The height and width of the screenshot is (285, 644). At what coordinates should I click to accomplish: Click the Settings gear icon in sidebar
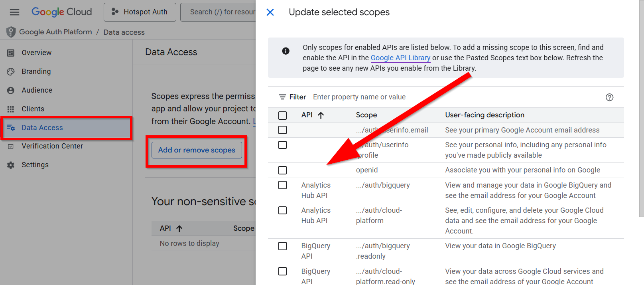[11, 165]
